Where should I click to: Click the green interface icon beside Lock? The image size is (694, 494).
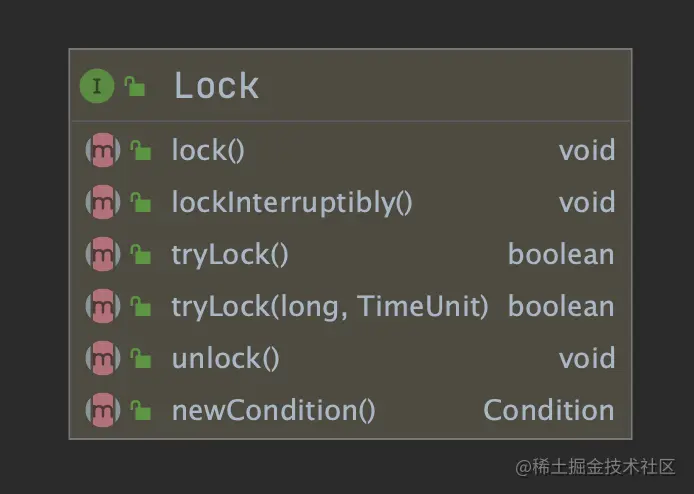[x=97, y=85]
